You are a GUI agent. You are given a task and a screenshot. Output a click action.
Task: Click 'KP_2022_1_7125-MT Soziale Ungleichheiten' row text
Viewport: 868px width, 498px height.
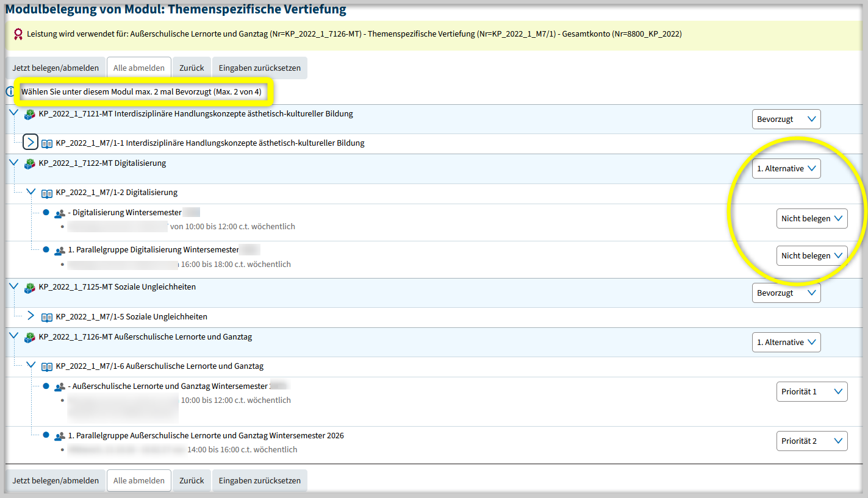point(117,286)
